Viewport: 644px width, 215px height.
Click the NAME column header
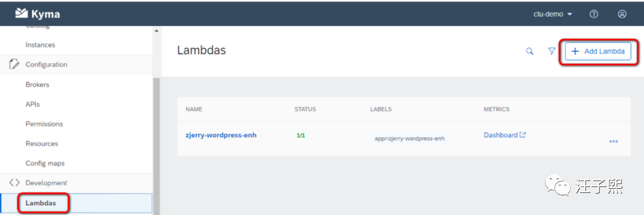tap(194, 109)
